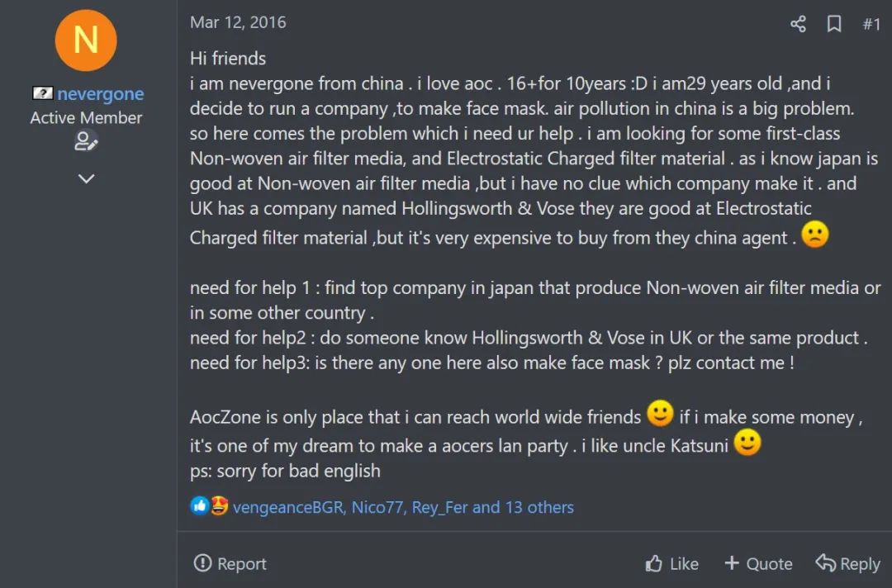Click the smiley emoji after 'world wide friends'
The image size is (892, 588).
(x=659, y=414)
